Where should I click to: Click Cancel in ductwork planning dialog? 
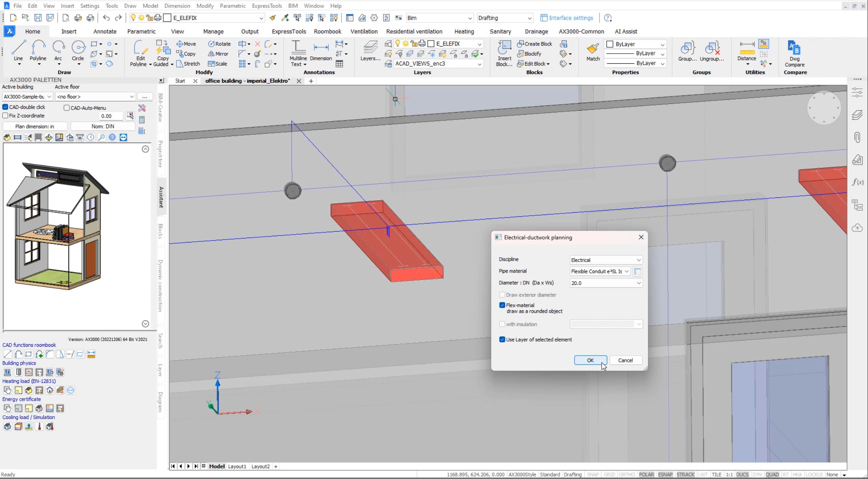625,360
